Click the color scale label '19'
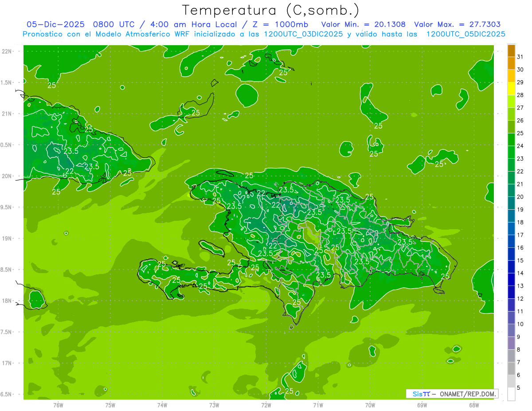The width and height of the screenshot is (532, 411). [520, 209]
